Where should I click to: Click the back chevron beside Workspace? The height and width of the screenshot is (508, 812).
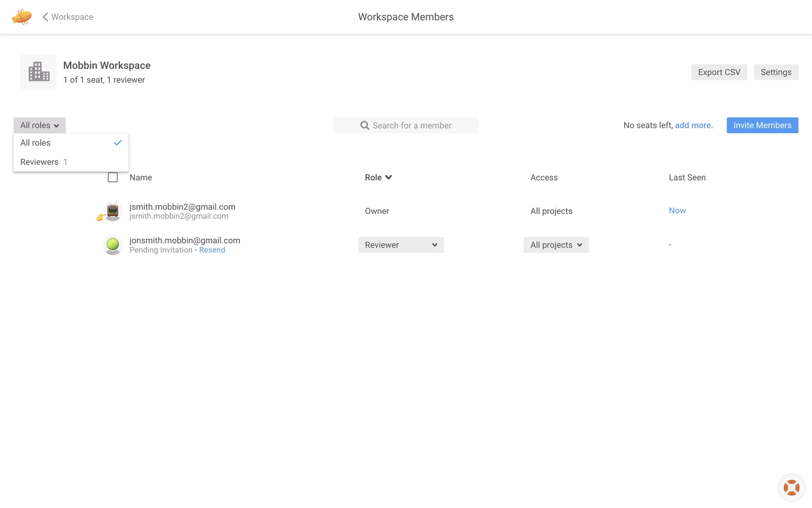tap(45, 17)
